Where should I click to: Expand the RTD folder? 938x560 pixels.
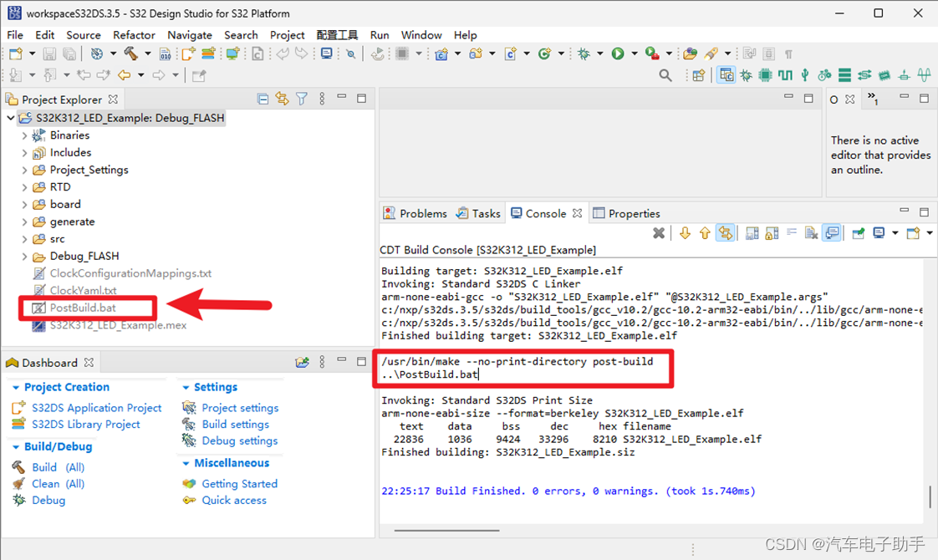[x=24, y=187]
